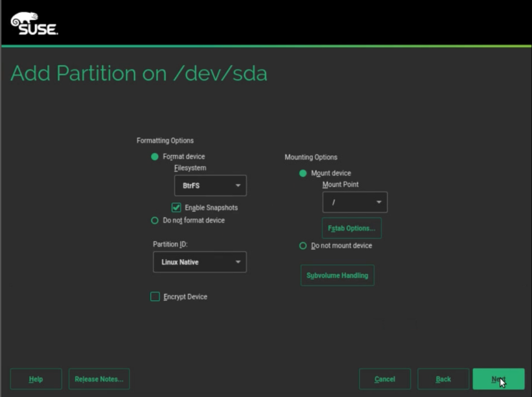Cancel the add partition wizard
The width and height of the screenshot is (532, 397).
pyautogui.click(x=385, y=379)
